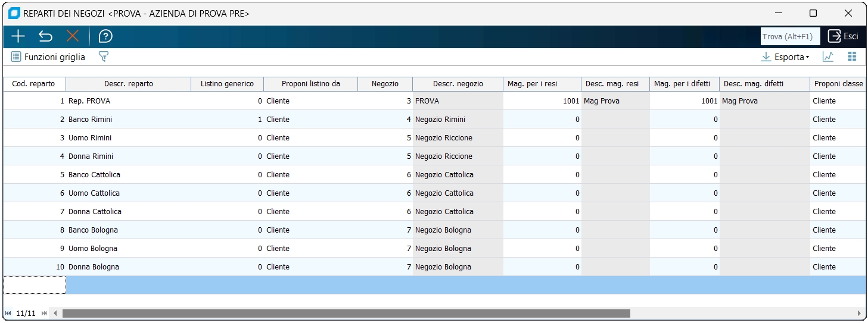
Task: Add a new record with plus icon
Action: 18,36
